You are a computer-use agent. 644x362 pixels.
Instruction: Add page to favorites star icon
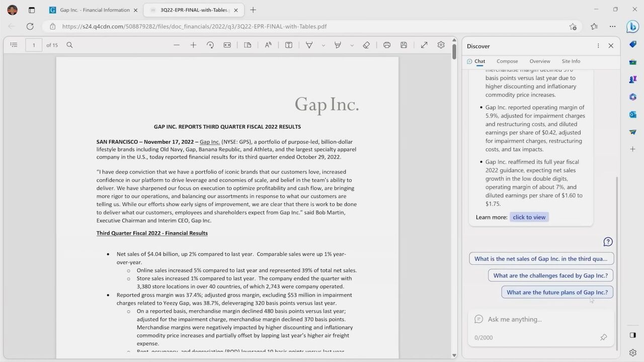pos(573,26)
